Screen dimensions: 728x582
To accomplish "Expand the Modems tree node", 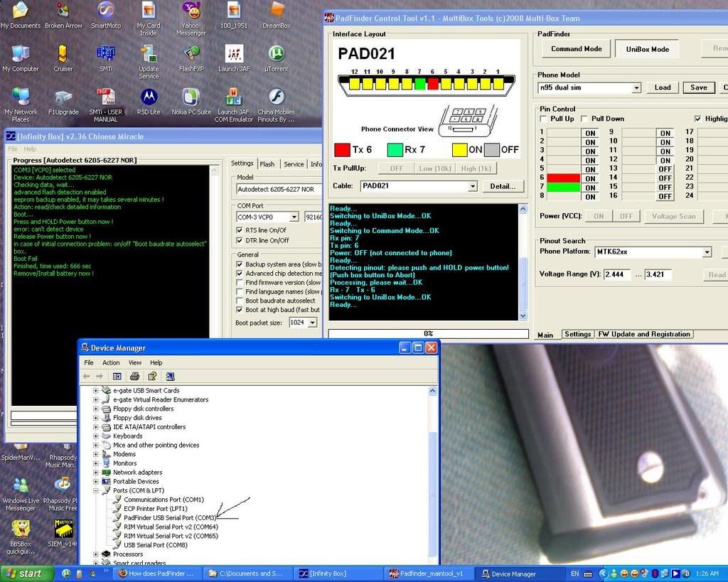I will (x=96, y=454).
